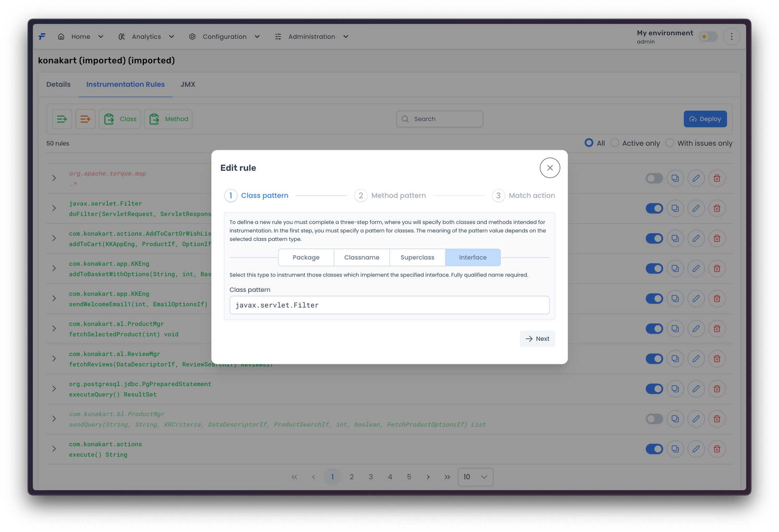
Task: Open the page size dropdown
Action: pyautogui.click(x=475, y=477)
